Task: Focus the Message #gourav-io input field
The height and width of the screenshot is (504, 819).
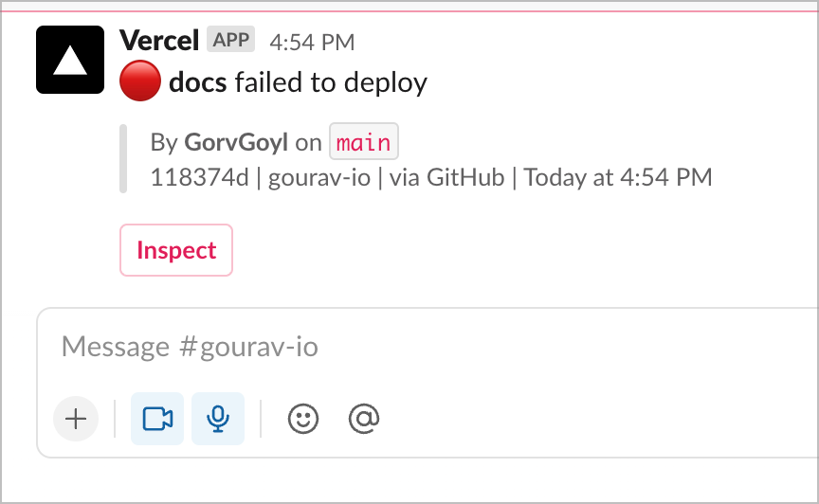Action: point(428,347)
